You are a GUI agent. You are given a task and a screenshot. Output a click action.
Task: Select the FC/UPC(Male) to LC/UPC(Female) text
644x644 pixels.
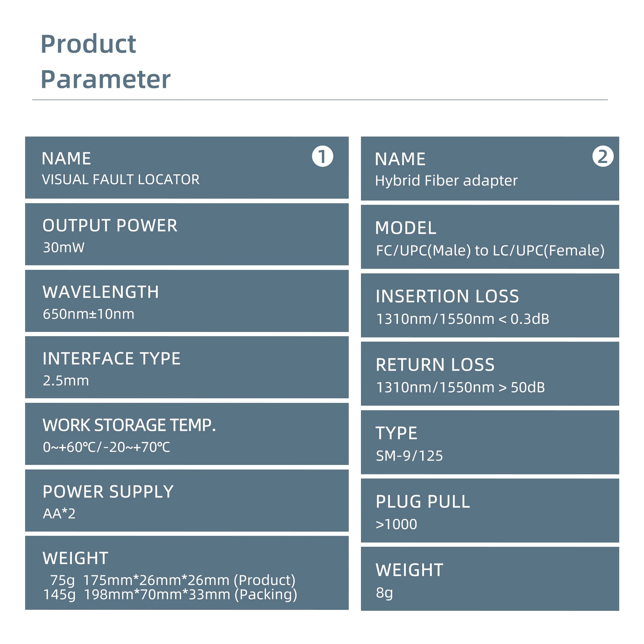pos(490,250)
